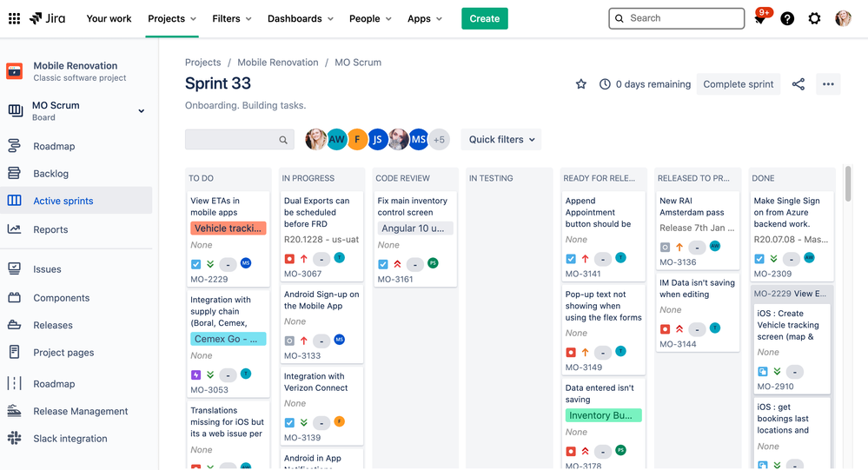The height and width of the screenshot is (470, 868).
Task: Expand the Filters menu
Action: [232, 19]
